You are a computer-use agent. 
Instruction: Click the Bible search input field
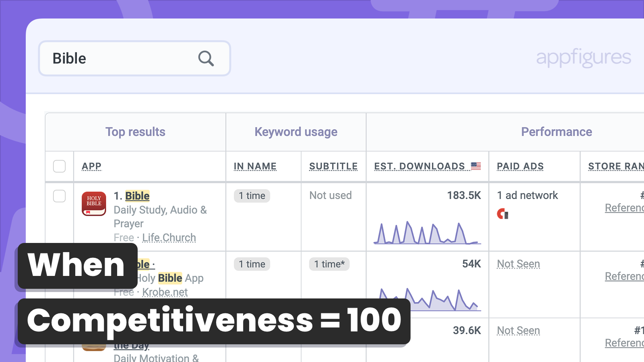pyautogui.click(x=134, y=58)
